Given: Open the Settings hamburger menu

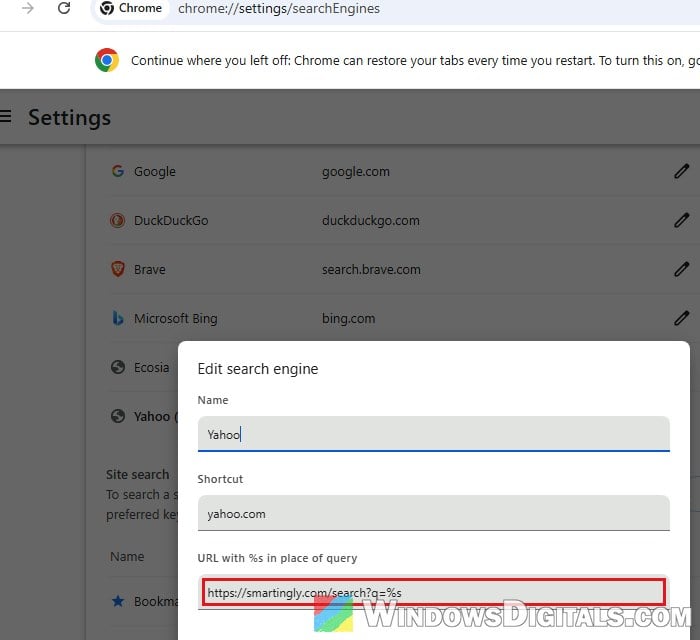Looking at the screenshot, I should [x=5, y=116].
